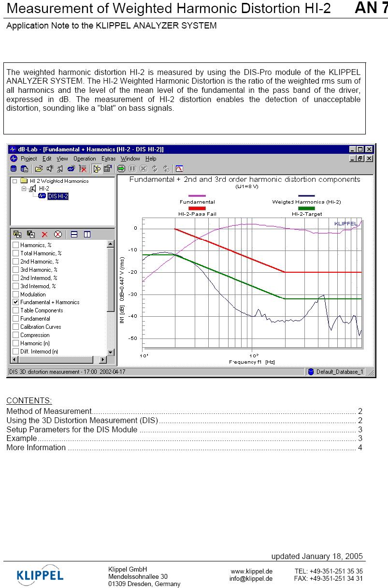388x588 pixels.
Task: Click the greyed pause toolbar button
Action: (x=132, y=169)
